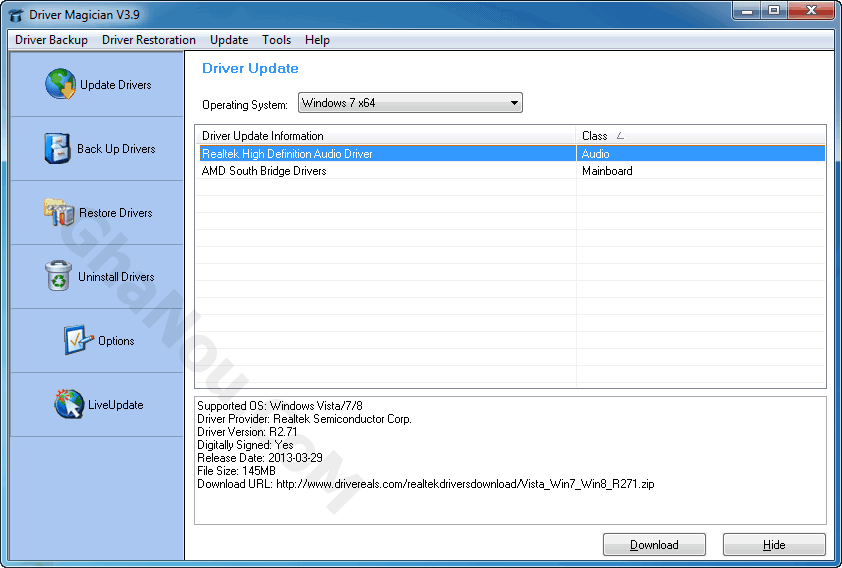
Task: Click the Supported OS line
Action: (x=280, y=405)
